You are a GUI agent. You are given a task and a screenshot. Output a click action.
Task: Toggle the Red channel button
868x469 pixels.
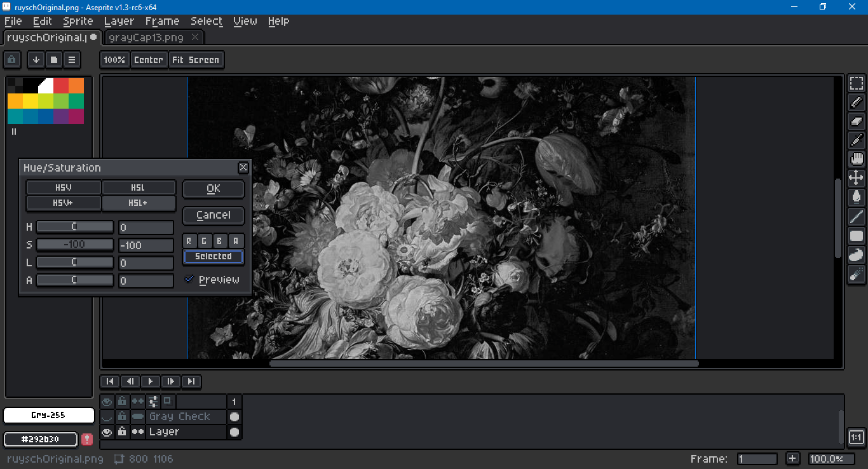coord(190,240)
